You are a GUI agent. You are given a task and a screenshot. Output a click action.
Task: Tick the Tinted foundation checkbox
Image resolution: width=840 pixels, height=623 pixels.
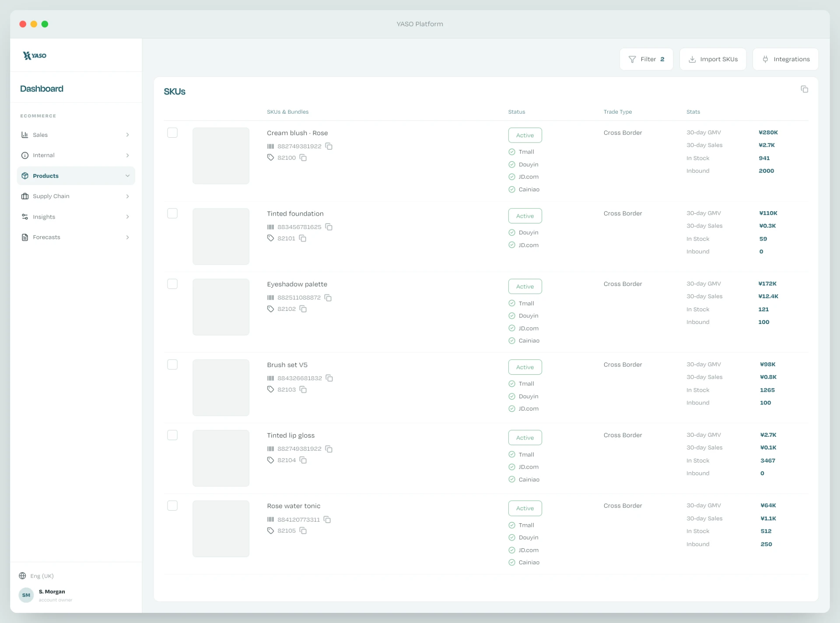172,213
